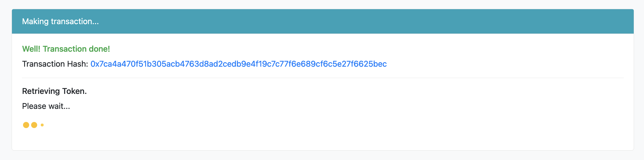Click the "Please wait..." text

pyautogui.click(x=46, y=106)
